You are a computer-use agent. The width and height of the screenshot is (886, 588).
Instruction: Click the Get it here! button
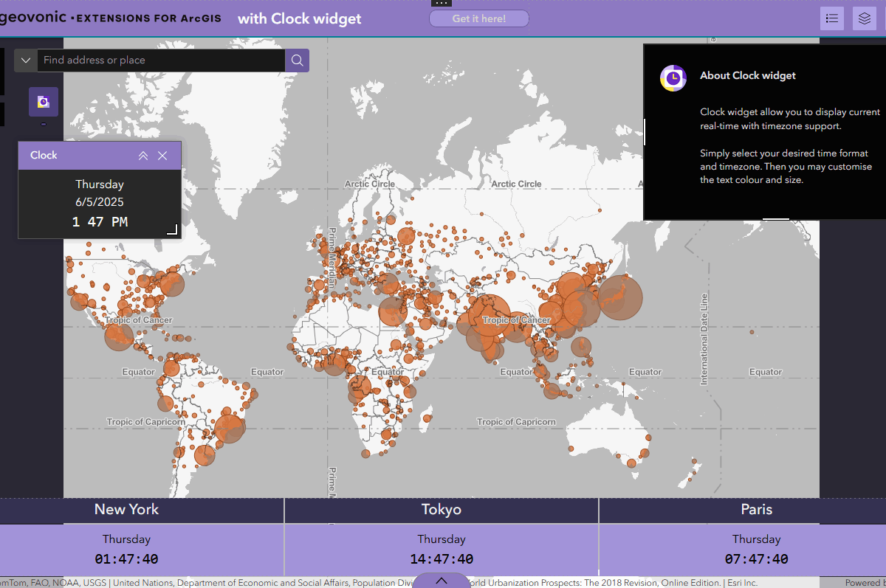tap(479, 18)
